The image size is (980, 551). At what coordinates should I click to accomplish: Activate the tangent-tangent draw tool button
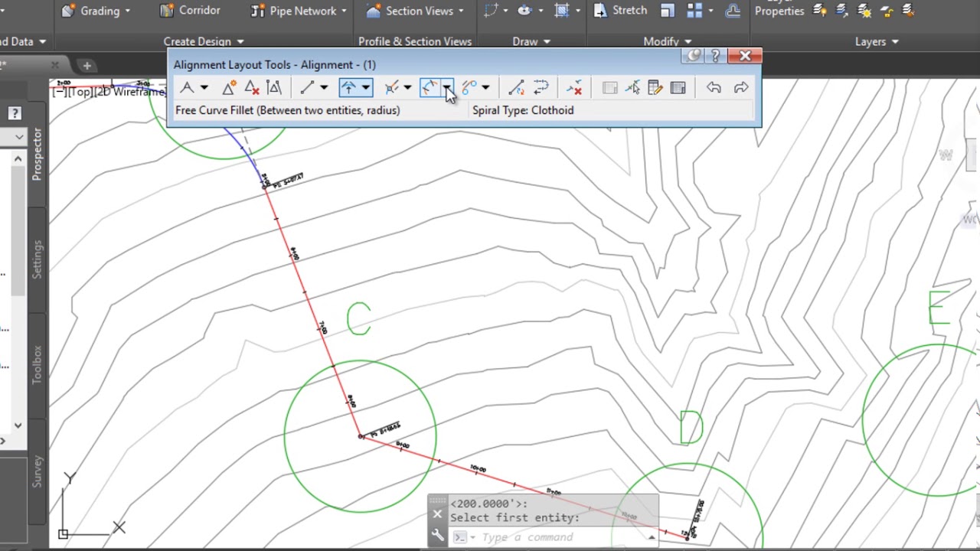tap(188, 88)
